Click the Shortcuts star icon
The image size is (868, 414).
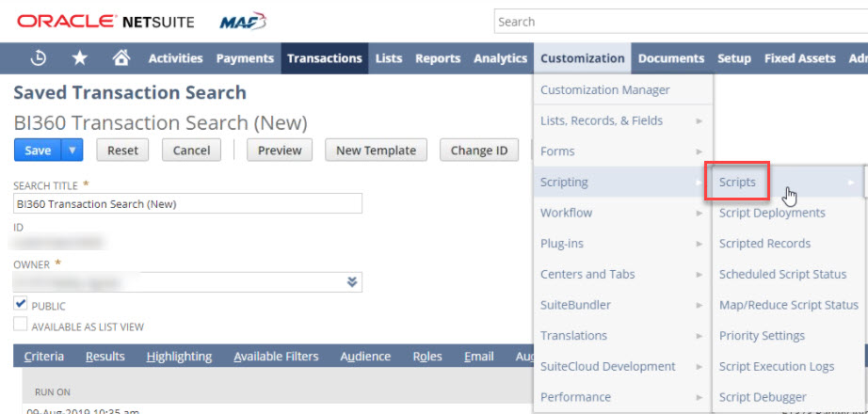80,58
